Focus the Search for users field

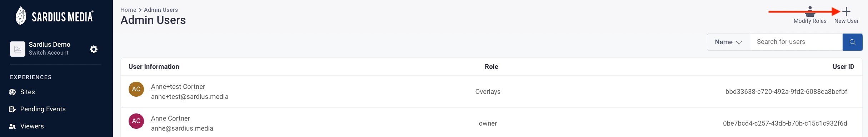797,42
